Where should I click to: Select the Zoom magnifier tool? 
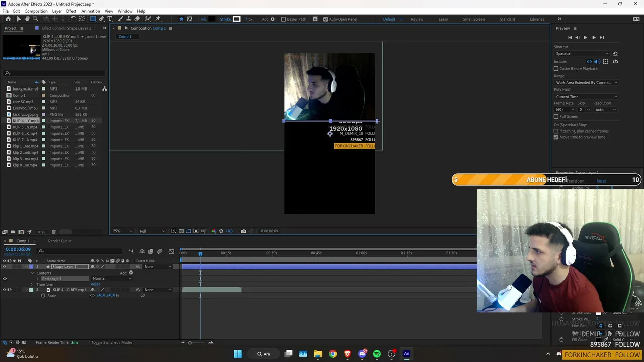click(x=35, y=19)
